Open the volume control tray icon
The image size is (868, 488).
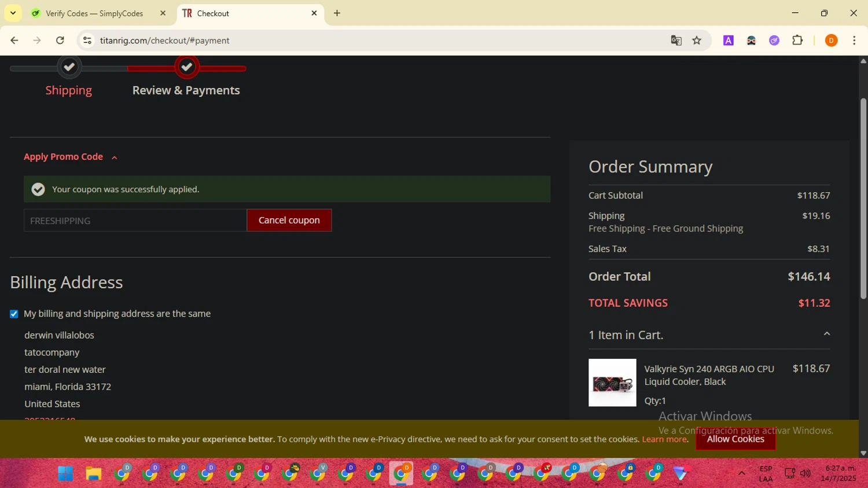click(806, 474)
